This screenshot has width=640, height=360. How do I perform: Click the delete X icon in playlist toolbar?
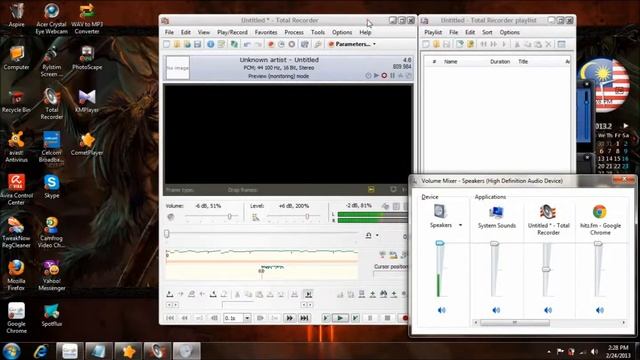tap(549, 44)
